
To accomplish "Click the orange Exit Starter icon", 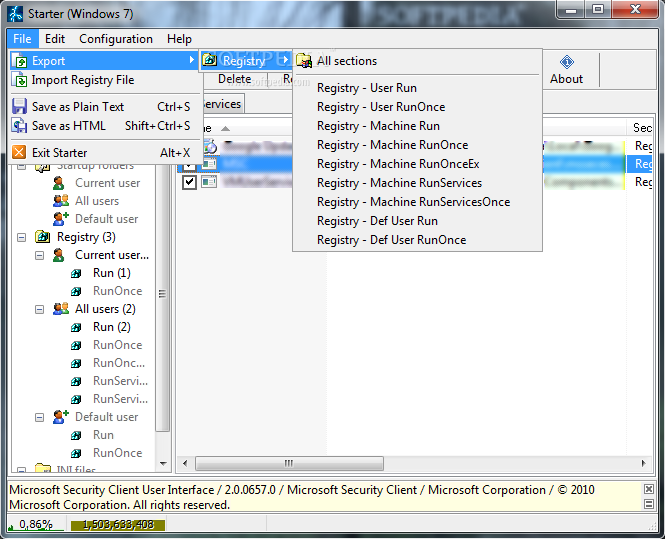I will 19,152.
